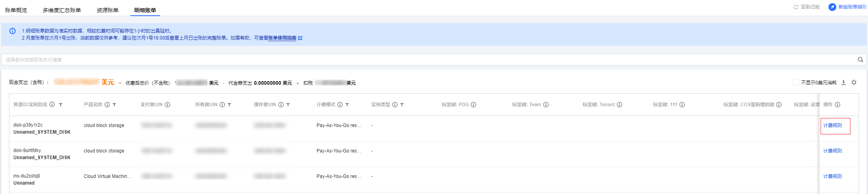Click the info icon beside 标签键: Team
Image resolution: width=868 pixels, height=194 pixels.
546,105
